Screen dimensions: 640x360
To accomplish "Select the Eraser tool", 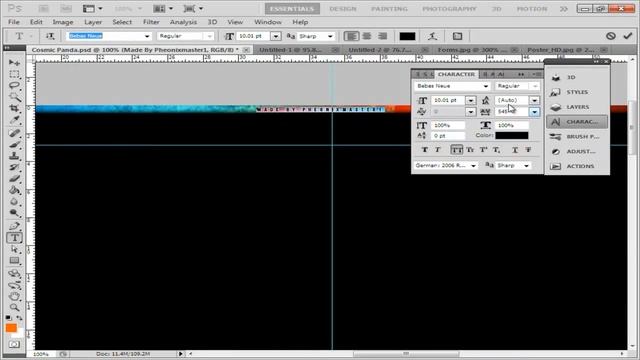I will (14, 179).
